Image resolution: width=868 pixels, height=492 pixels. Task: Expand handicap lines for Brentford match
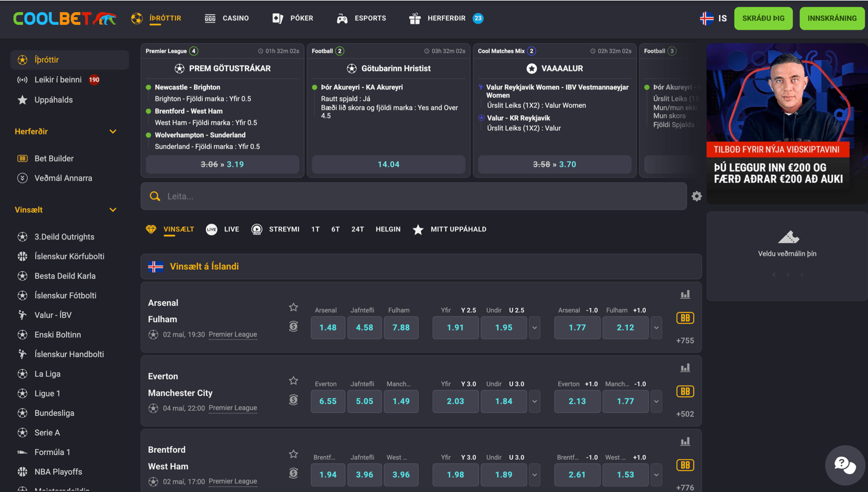[656, 475]
